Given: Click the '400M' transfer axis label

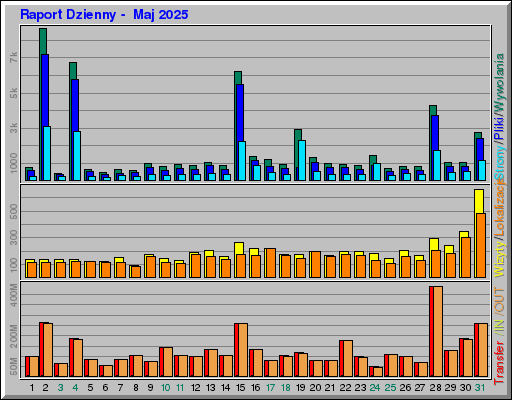Looking at the screenshot, I should (x=14, y=295).
